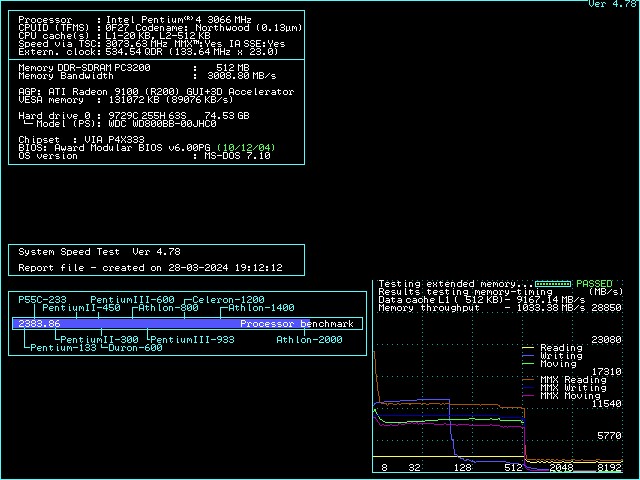Click the CPU cache(s) L1-20 KB line
The image size is (640, 480).
(x=114, y=36)
